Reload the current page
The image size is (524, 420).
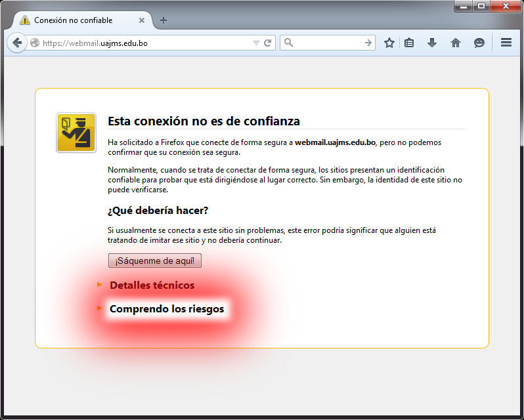[x=268, y=43]
